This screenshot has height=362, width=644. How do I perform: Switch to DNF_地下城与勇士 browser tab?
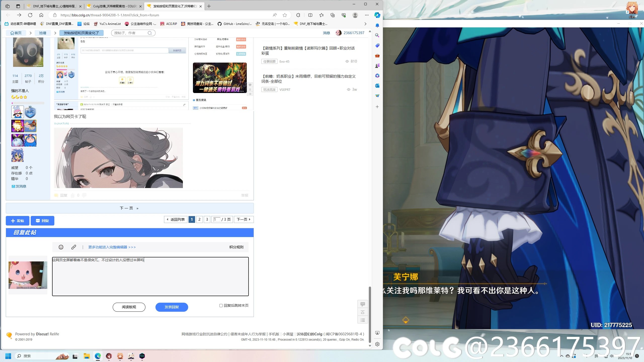point(54,6)
